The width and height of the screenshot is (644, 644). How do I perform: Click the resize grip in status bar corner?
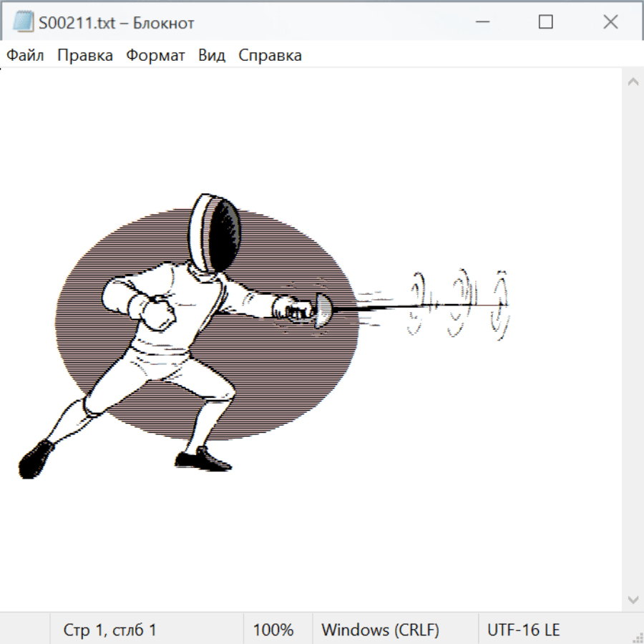click(638, 638)
